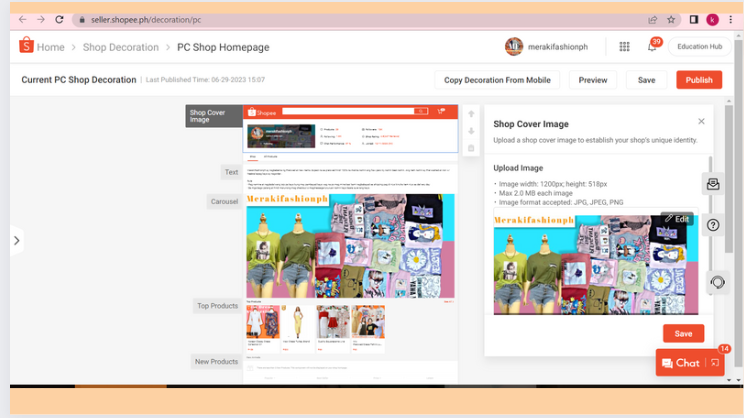The image size is (744, 418).
Task: Click the panel's vertical scrollbar
Action: 710,225
